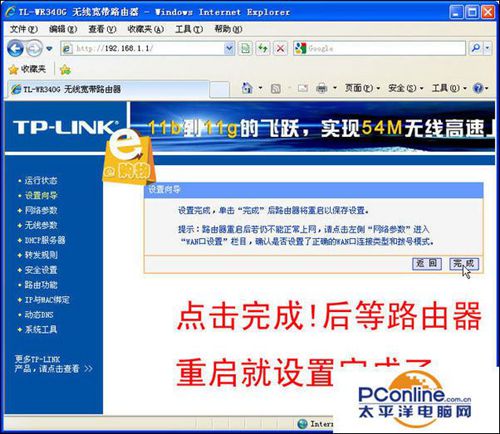Open the 页面(P) dropdown menu

(362, 88)
